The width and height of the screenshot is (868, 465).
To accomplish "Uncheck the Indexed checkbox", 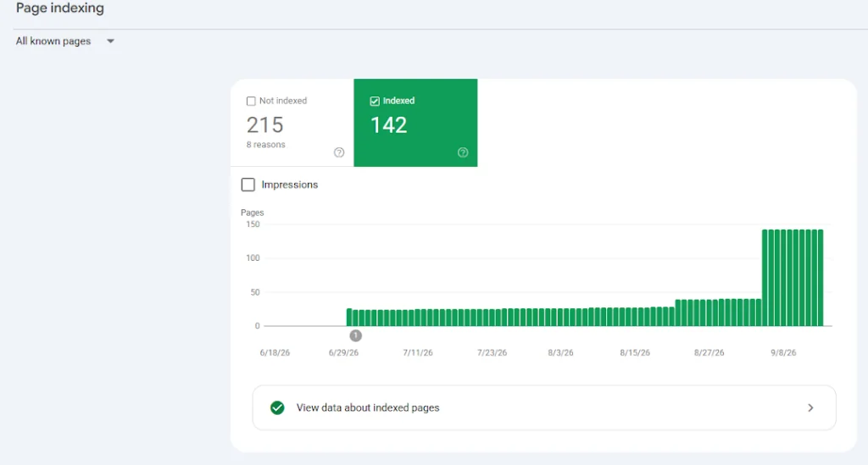I will click(375, 101).
